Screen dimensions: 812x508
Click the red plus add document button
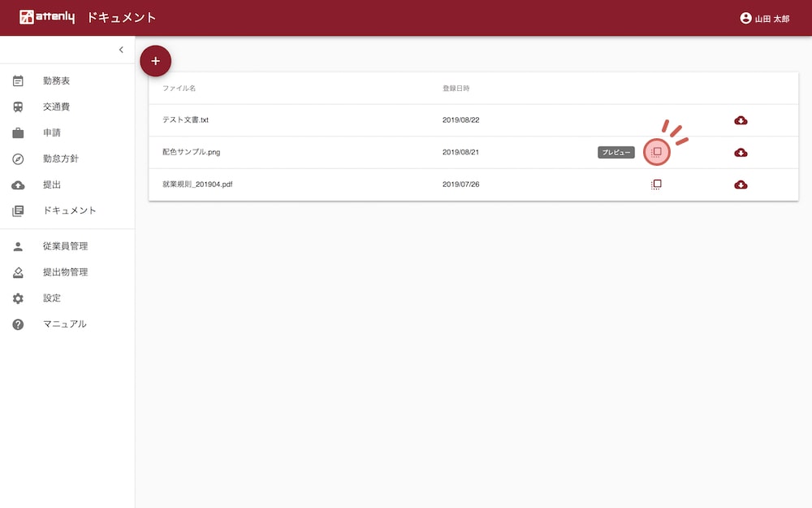156,61
